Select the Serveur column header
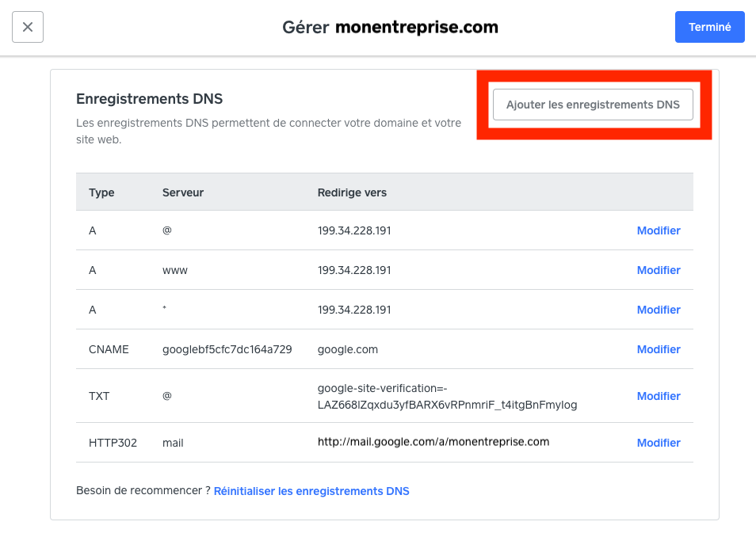 183,192
